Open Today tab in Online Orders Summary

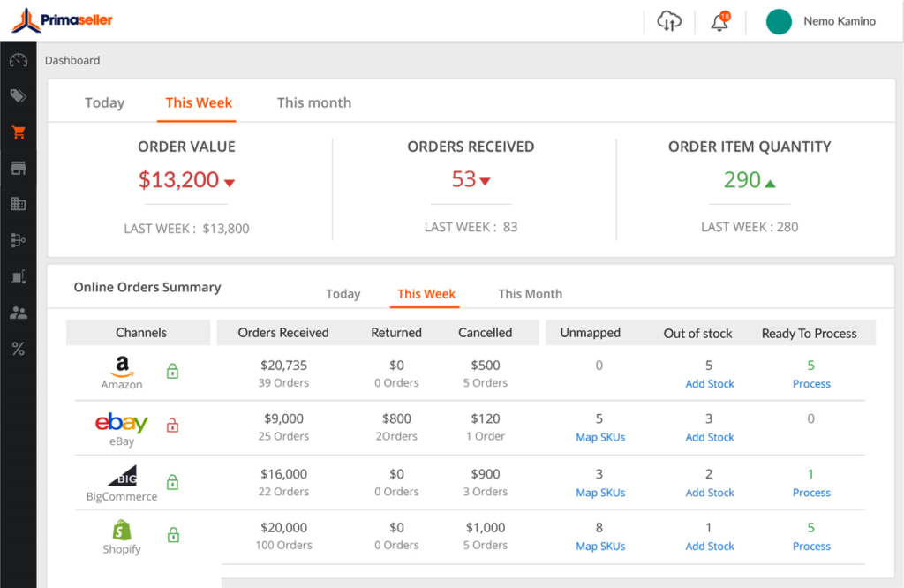(343, 293)
